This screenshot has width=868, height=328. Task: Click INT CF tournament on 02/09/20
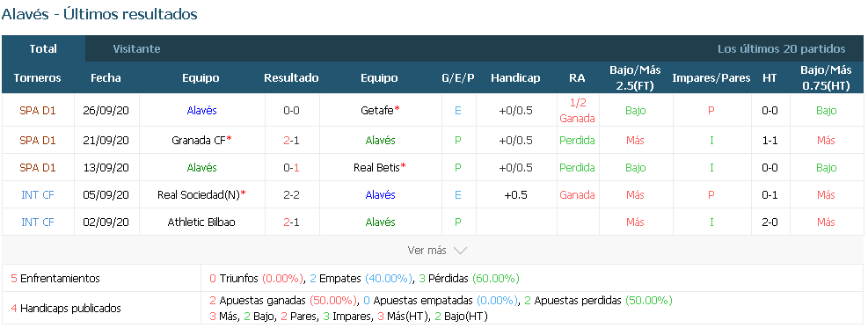tap(38, 222)
